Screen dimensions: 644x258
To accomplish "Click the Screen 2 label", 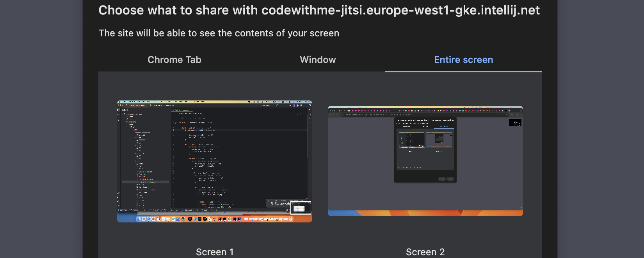I will pyautogui.click(x=425, y=252).
